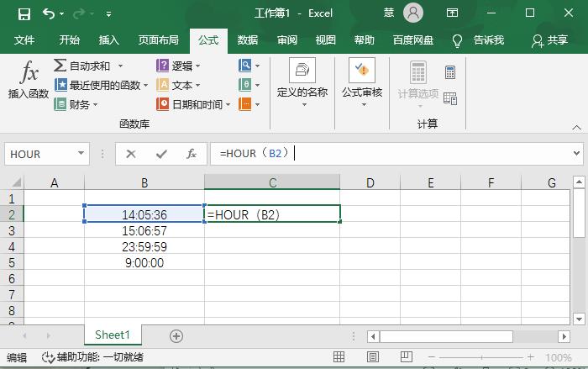Click the 插入函数 fx ribbon button
This screenshot has height=369, width=588.
(29, 80)
